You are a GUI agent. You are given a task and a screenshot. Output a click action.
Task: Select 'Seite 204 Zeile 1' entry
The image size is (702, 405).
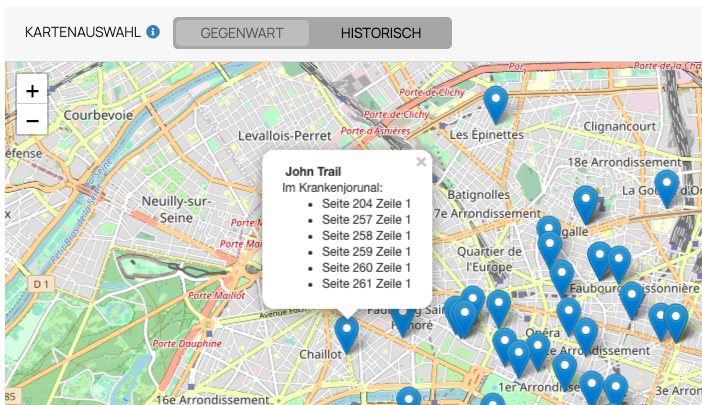tap(366, 204)
